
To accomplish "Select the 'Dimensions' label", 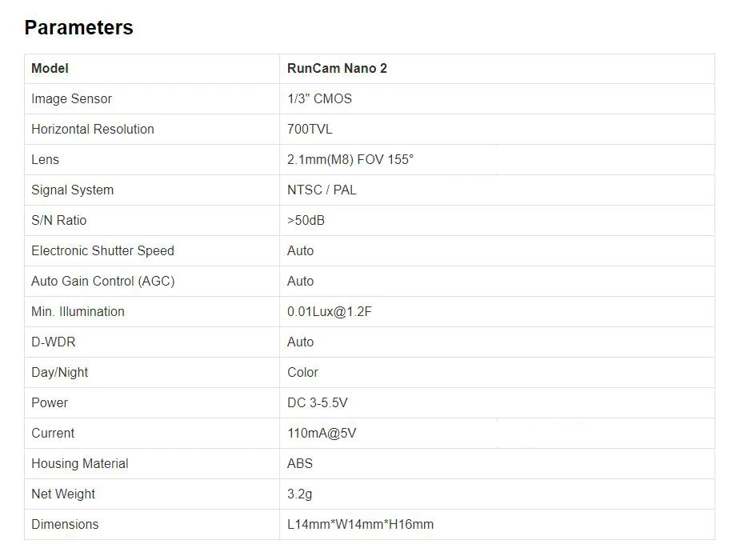I will click(x=65, y=524).
